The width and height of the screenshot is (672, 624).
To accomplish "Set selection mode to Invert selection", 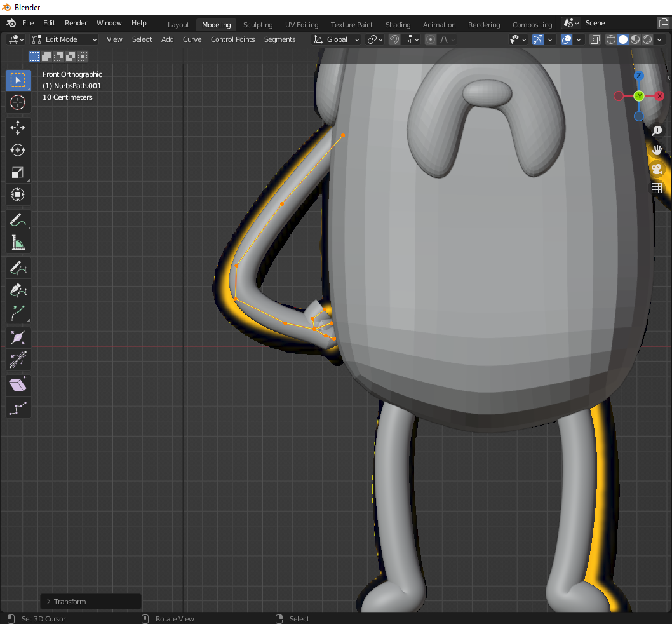I will point(71,56).
